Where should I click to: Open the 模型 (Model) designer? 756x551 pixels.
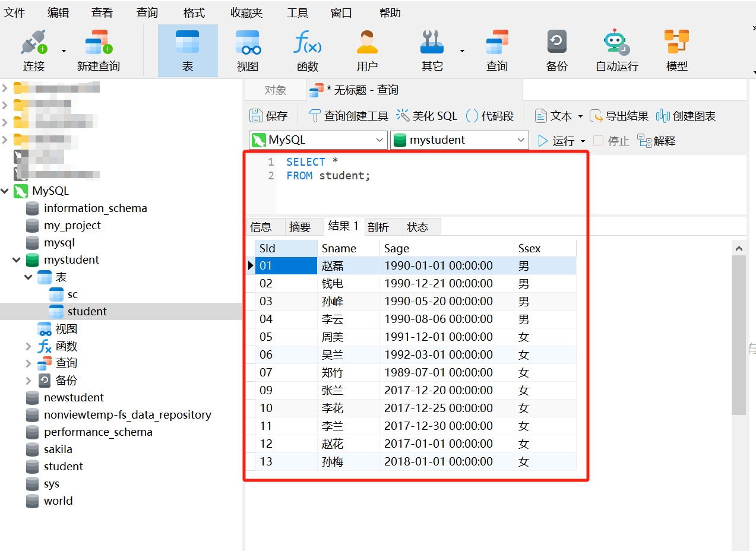click(x=676, y=50)
